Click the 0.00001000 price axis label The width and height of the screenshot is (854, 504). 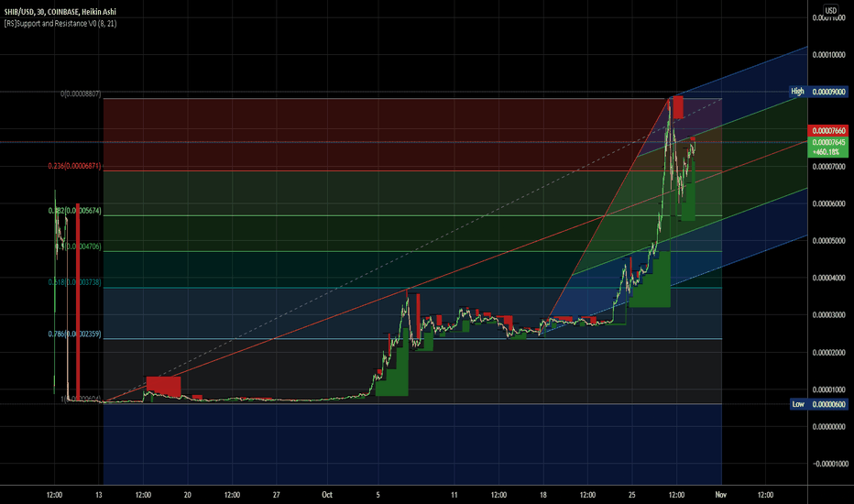pyautogui.click(x=828, y=389)
